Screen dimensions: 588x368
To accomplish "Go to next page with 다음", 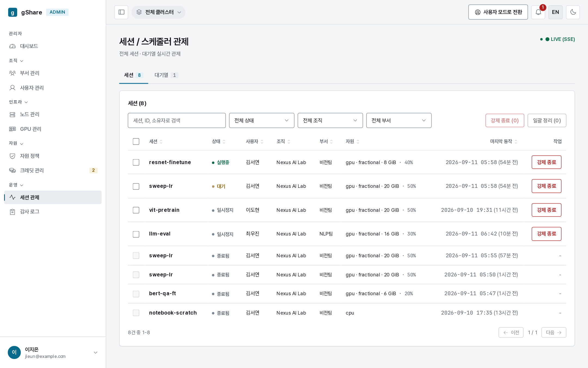I will tap(554, 333).
